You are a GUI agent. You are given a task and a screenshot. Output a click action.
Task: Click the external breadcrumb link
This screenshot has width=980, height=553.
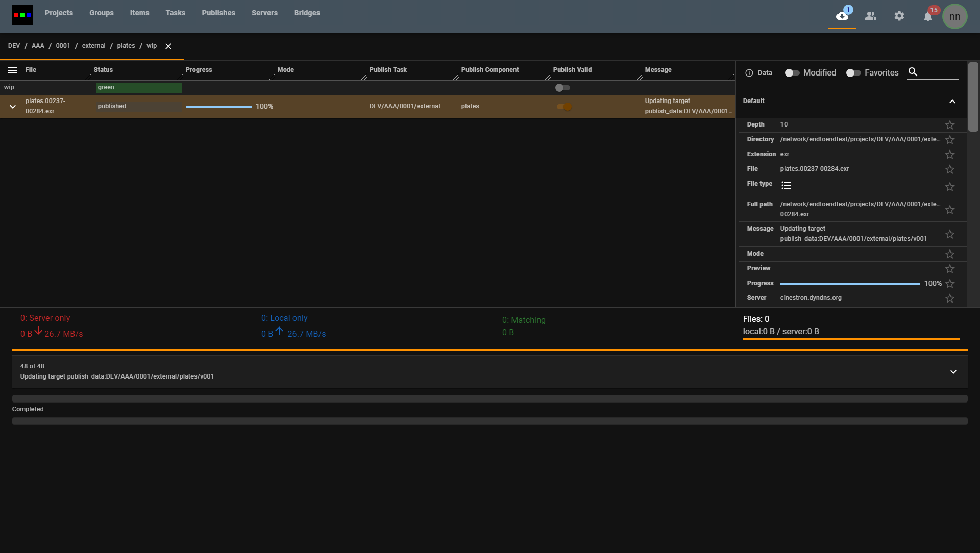click(x=93, y=46)
